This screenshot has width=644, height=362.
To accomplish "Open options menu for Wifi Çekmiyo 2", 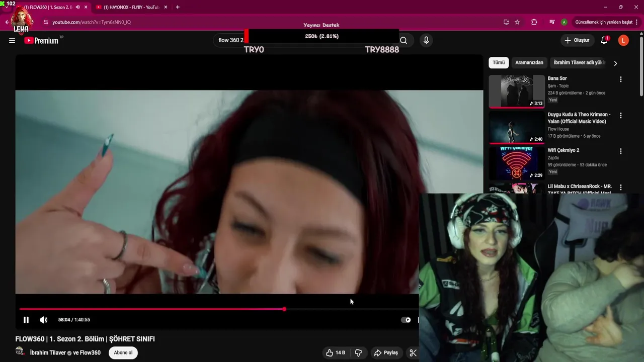I will click(x=620, y=151).
